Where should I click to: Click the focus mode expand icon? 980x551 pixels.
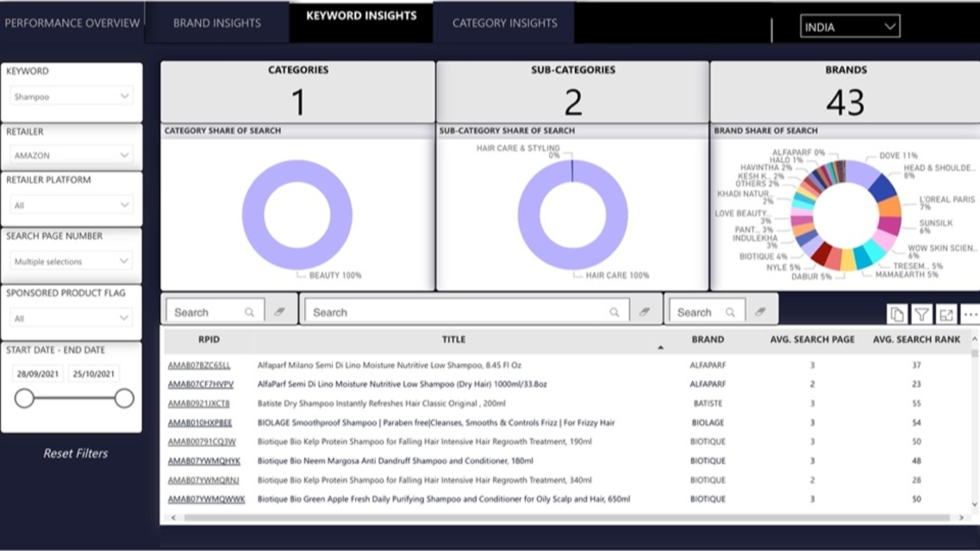(x=946, y=315)
